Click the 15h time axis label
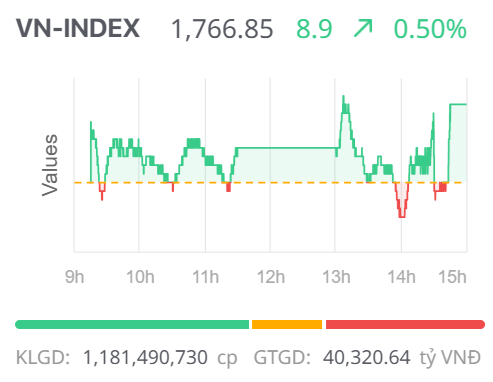The height and width of the screenshot is (382, 493). coord(452,277)
